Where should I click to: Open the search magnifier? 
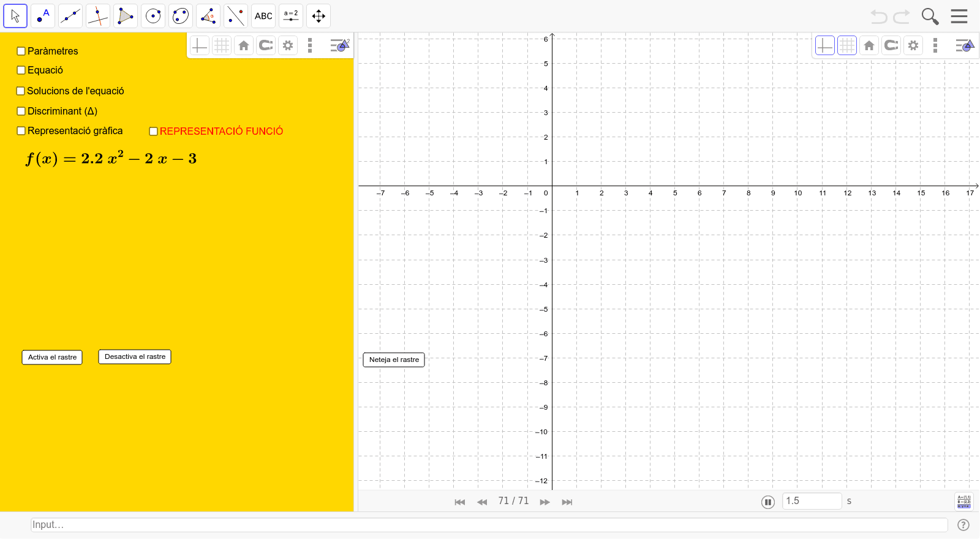tap(930, 17)
